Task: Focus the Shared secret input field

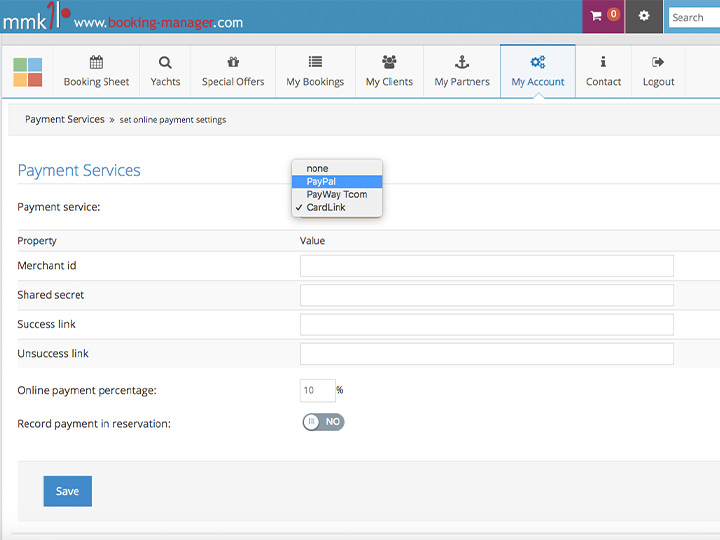Action: click(487, 295)
